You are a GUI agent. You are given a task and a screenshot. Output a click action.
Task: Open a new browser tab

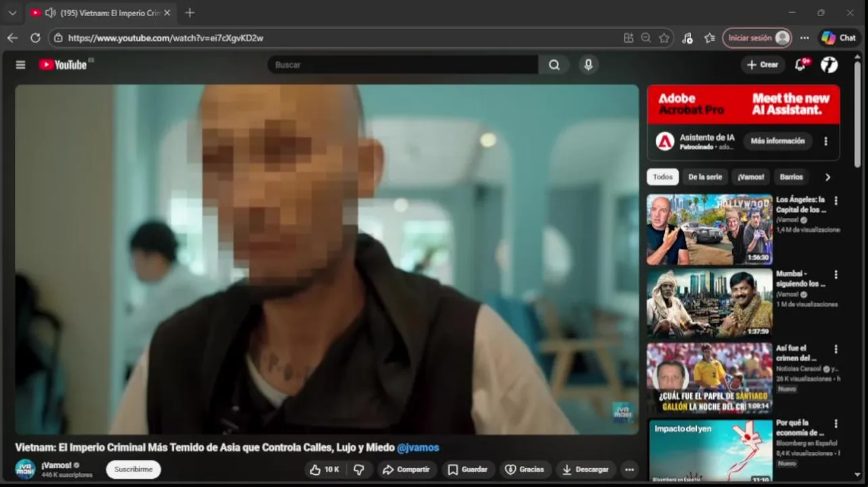189,13
